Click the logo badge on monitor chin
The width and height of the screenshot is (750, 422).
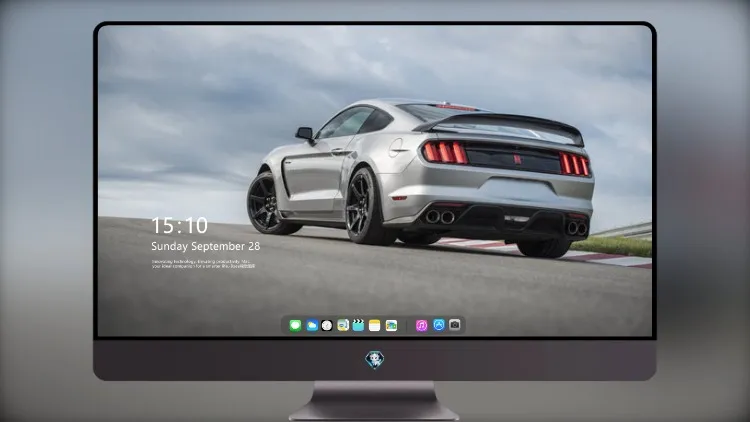tap(375, 360)
